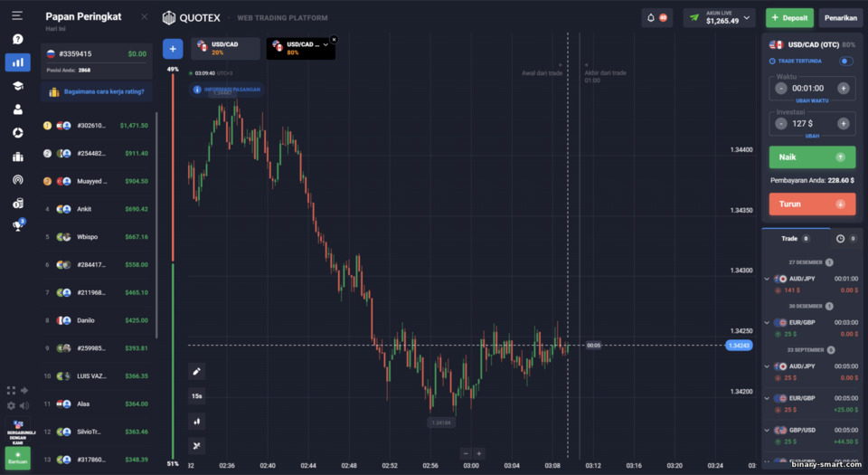Open the help question-mark icon in sidebar
The height and width of the screenshot is (475, 868).
click(18, 39)
